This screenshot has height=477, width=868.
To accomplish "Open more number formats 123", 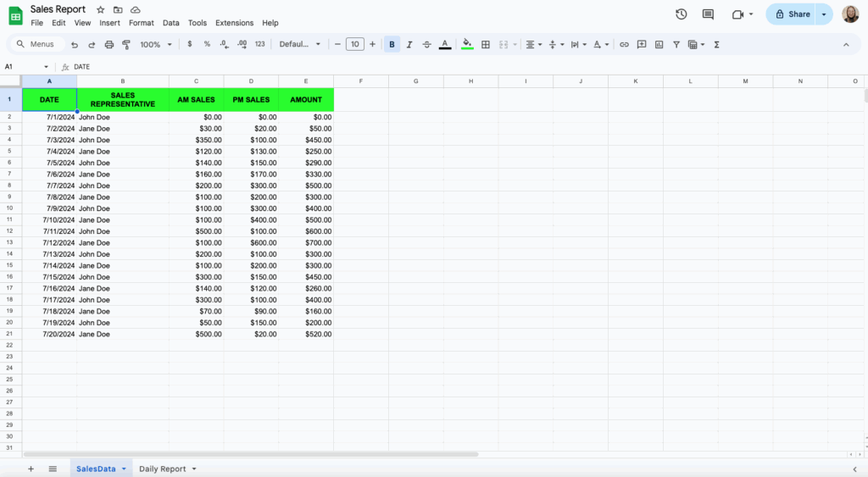I will pyautogui.click(x=259, y=44).
